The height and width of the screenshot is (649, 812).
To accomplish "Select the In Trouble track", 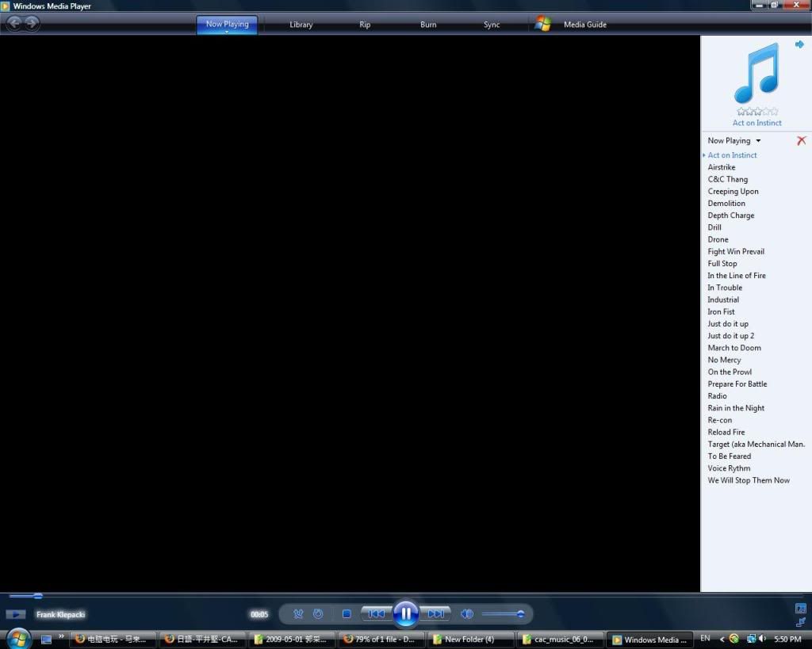I will (x=725, y=288).
